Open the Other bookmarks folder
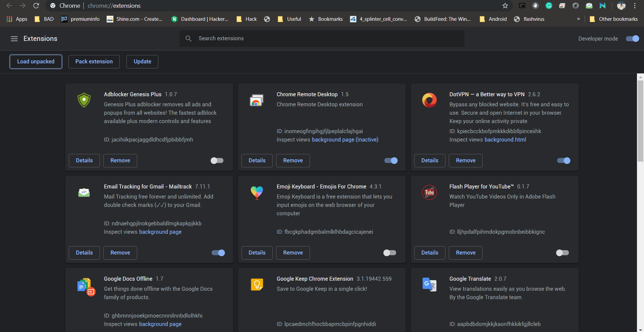Screen dimensions: 644x332 (x=614, y=19)
